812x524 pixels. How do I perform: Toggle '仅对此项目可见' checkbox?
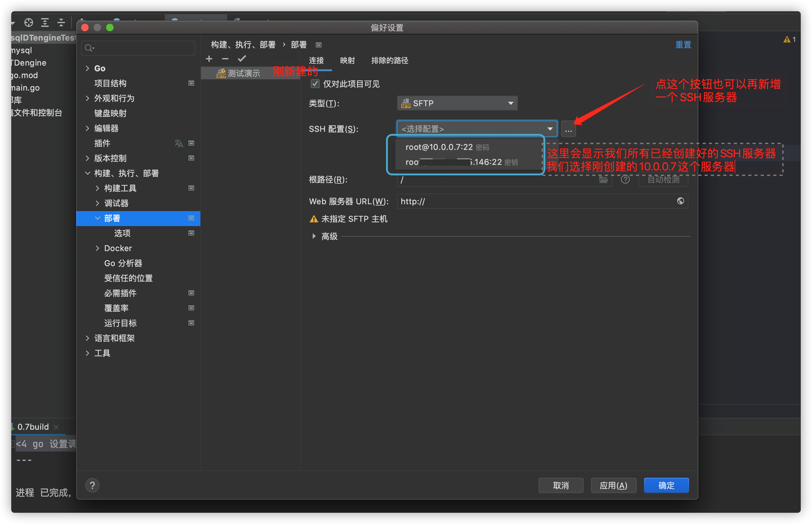[x=315, y=84]
